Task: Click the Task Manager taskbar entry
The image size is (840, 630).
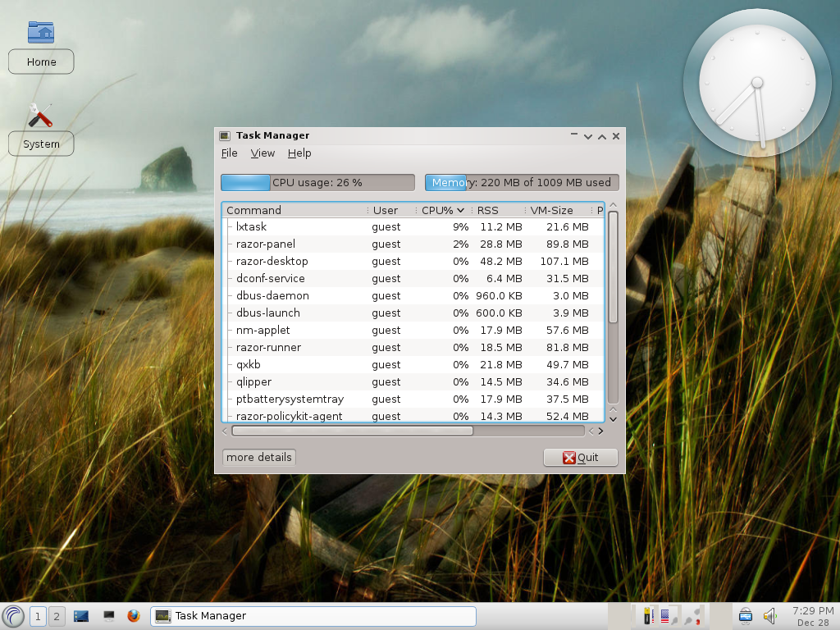Action: [314, 616]
